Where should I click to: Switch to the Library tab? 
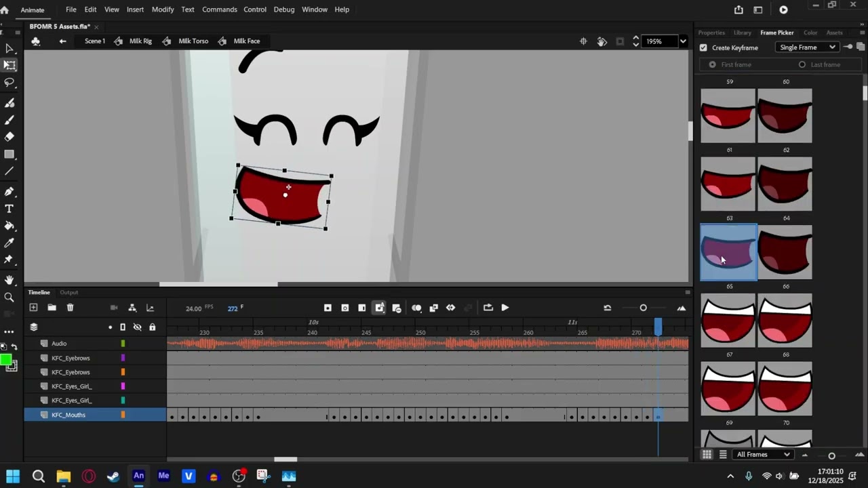[x=743, y=33]
